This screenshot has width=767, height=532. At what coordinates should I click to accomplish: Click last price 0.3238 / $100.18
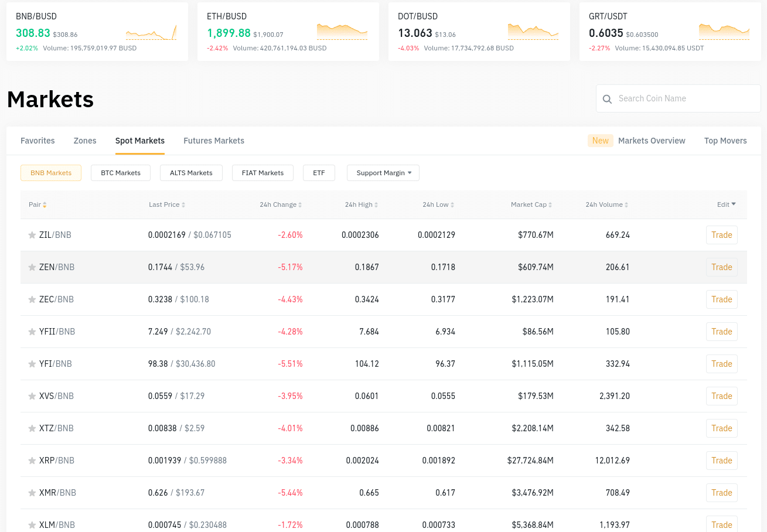(179, 299)
